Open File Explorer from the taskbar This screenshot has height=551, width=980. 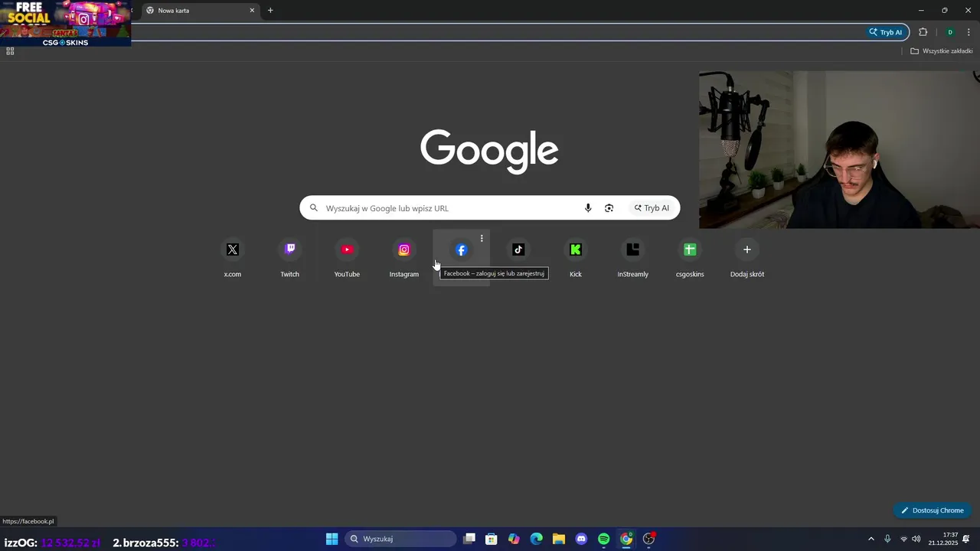[x=559, y=539]
